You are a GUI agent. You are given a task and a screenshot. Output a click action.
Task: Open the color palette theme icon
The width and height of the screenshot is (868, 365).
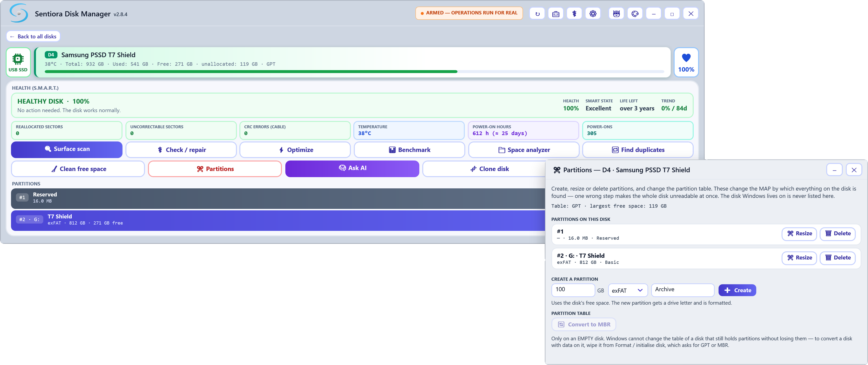[x=635, y=14]
